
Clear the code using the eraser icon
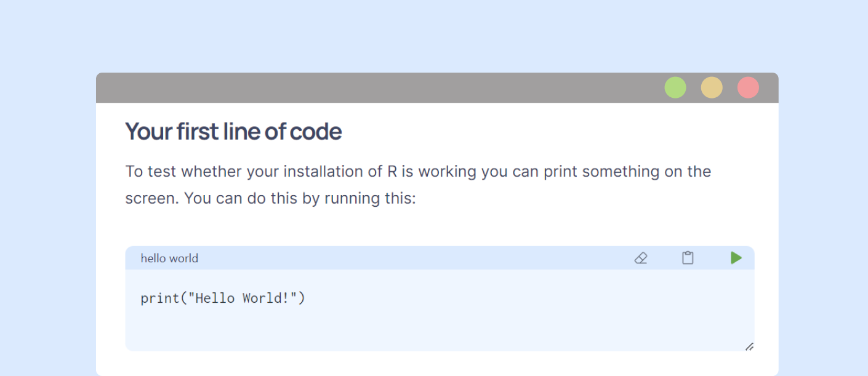[641, 258]
